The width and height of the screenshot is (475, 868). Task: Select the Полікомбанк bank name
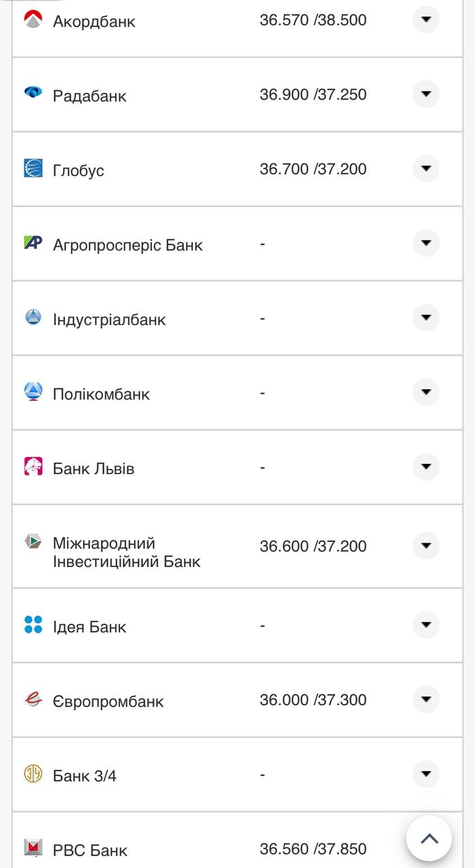pyautogui.click(x=101, y=394)
